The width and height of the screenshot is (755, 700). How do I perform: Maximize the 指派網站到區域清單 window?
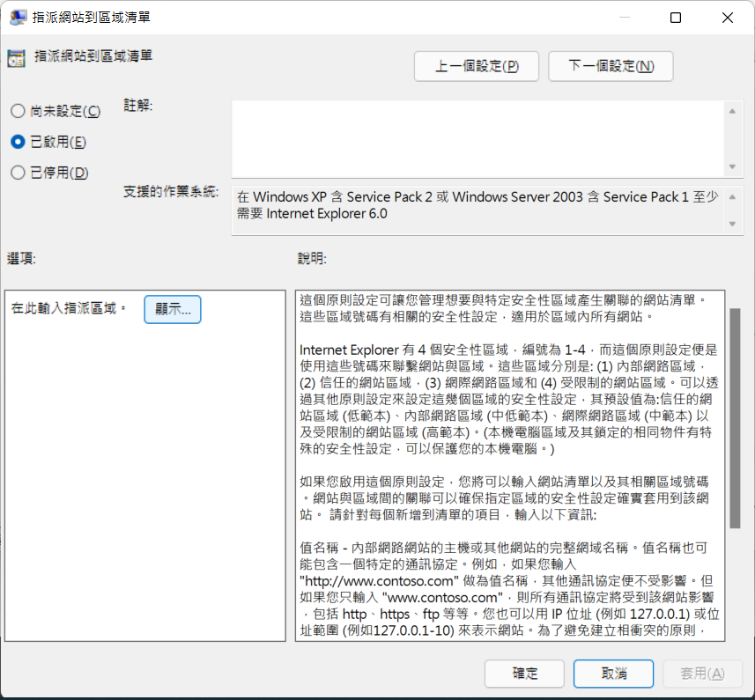[x=676, y=18]
